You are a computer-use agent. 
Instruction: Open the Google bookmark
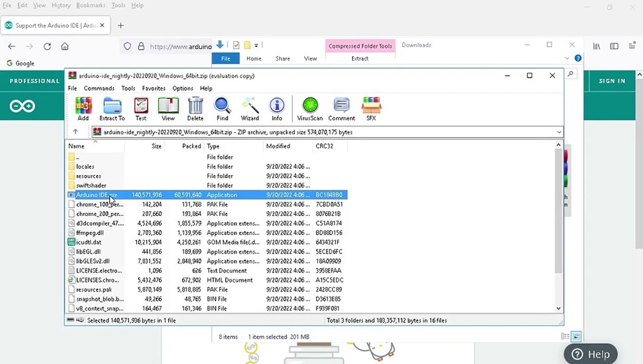[20, 63]
